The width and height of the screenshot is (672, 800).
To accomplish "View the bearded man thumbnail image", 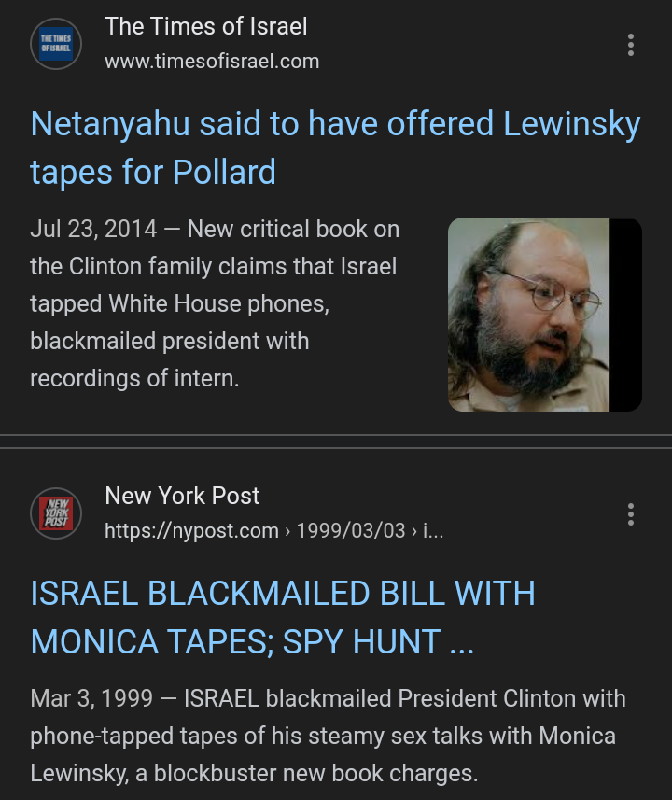I will click(x=544, y=315).
